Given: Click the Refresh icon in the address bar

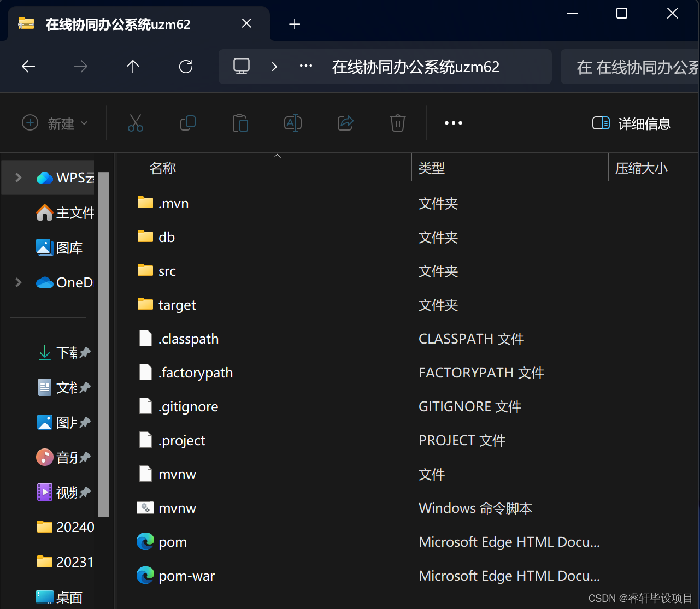Looking at the screenshot, I should (186, 66).
